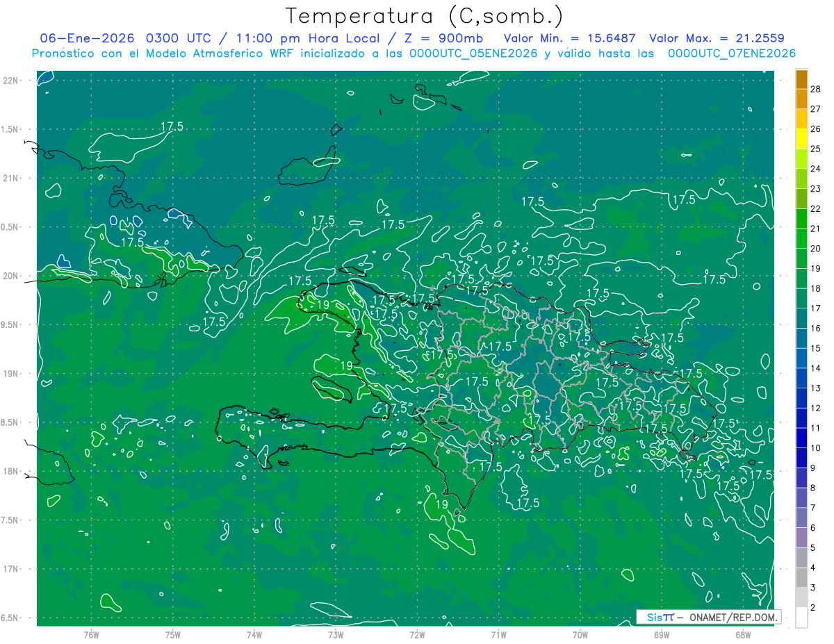Click the '9' label on the color scale
Viewport: 834px width, 644px height.
814,468
